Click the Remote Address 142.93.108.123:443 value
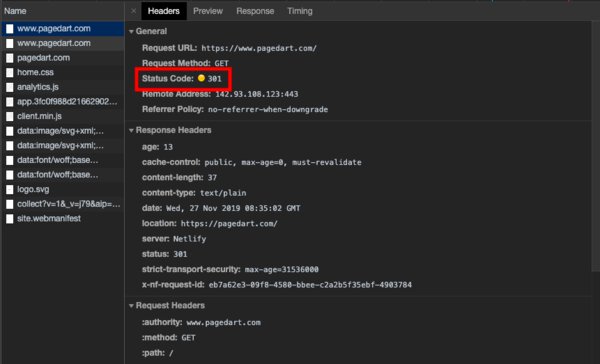Image resolution: width=600 pixels, height=364 pixels. tap(257, 94)
